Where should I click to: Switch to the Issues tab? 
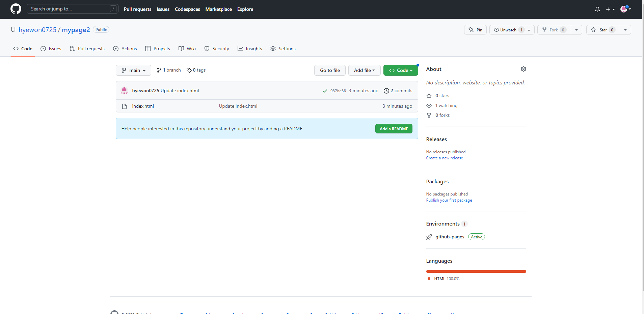pos(51,49)
